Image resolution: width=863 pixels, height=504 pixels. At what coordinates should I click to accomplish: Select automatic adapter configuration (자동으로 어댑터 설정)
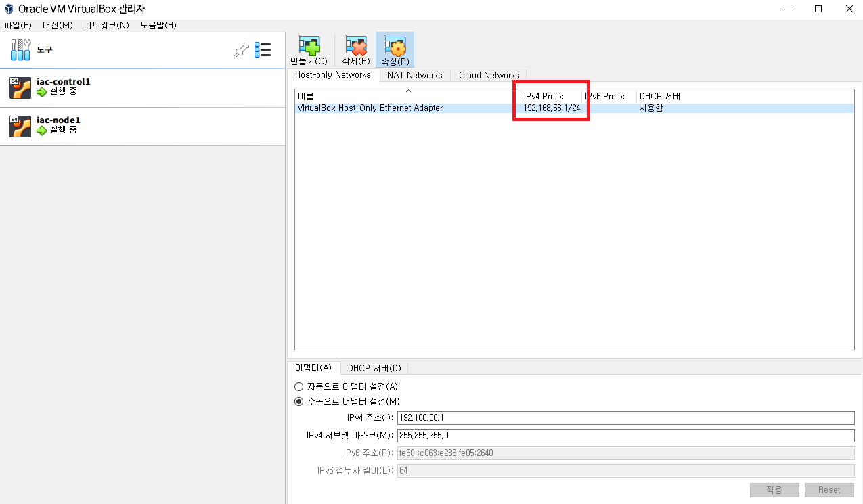click(x=298, y=386)
